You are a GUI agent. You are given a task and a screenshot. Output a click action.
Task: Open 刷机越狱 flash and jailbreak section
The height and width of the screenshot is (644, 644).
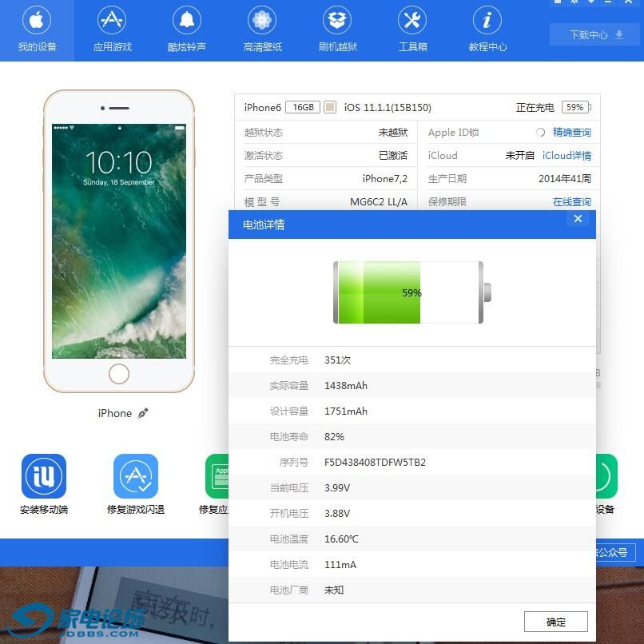tap(337, 30)
